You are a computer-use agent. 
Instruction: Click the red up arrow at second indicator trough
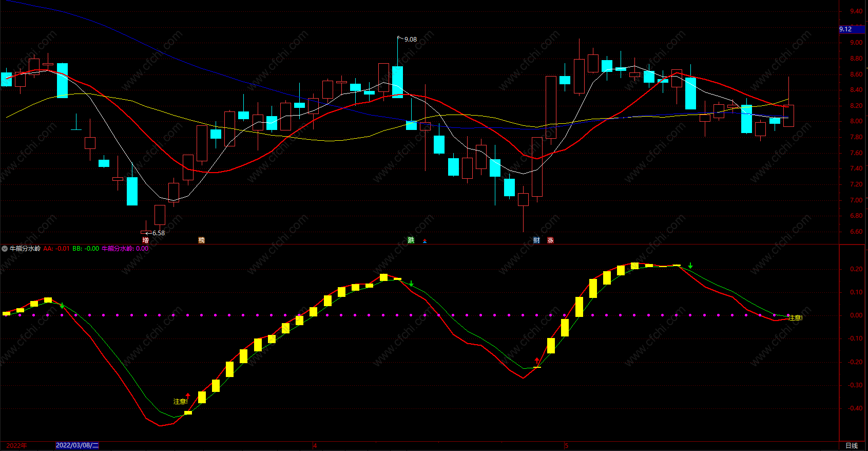[x=537, y=361]
